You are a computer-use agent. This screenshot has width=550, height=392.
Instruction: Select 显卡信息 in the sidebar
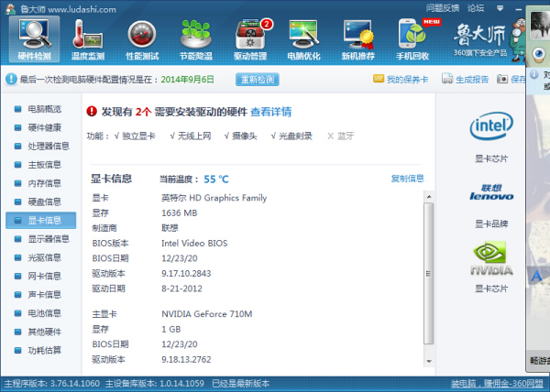40,221
